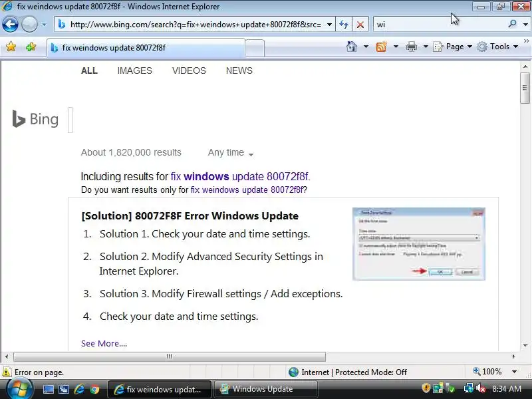
Task: Click 'Solution 3. Modify Firewall settings' text
Action: (221, 293)
